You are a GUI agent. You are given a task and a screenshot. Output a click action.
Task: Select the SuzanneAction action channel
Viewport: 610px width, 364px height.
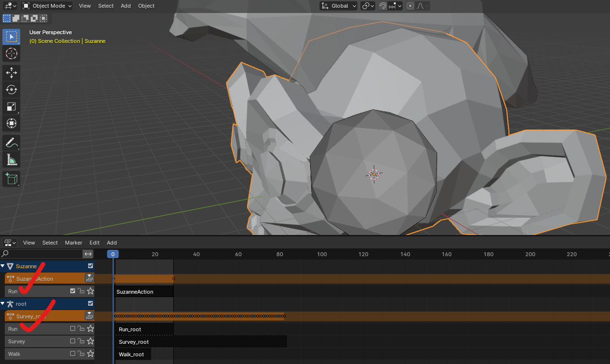[44, 278]
